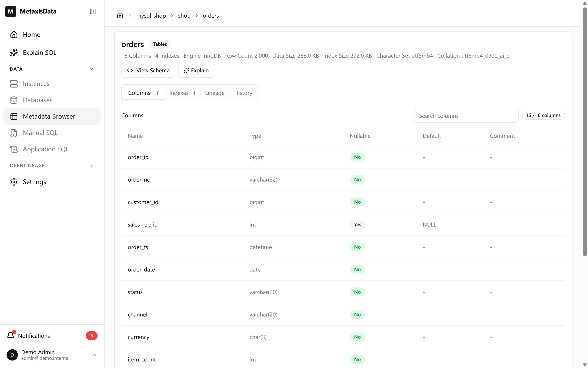Click the Explain button
Image resolution: width=588 pixels, height=368 pixels.
coord(196,70)
